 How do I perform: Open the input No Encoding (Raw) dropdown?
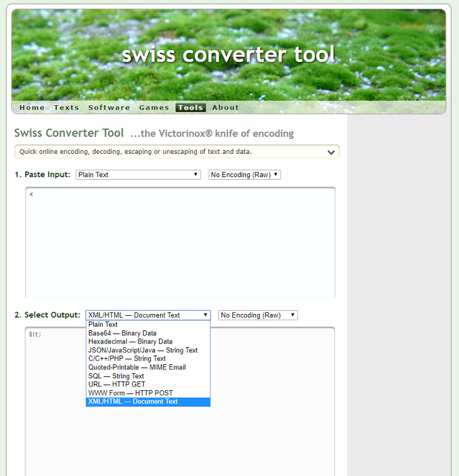pyautogui.click(x=245, y=175)
